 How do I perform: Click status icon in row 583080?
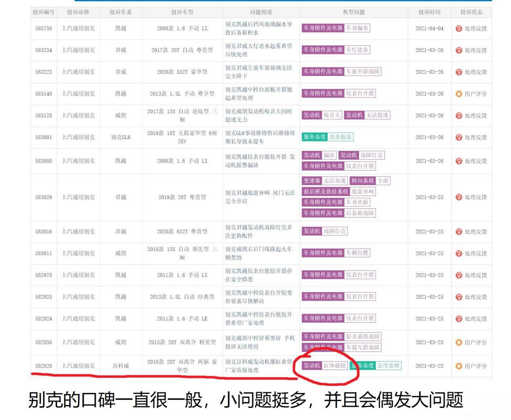click(x=459, y=161)
